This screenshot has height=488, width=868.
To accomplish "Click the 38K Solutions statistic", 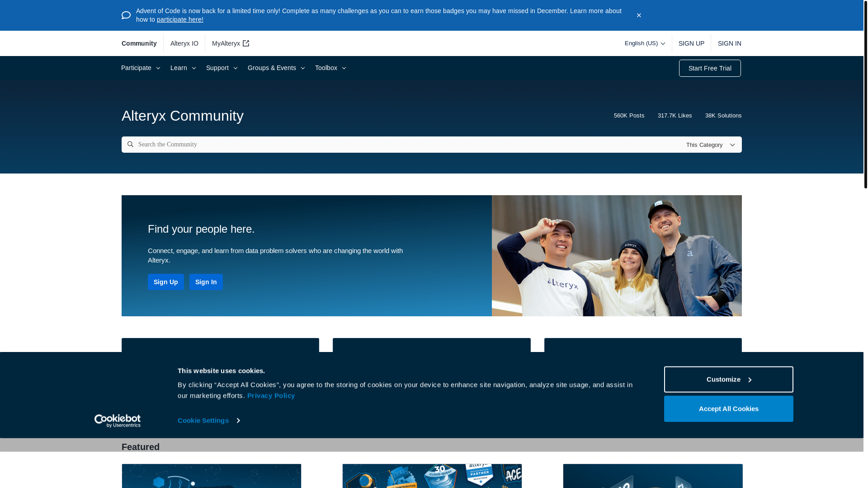I will (x=723, y=116).
